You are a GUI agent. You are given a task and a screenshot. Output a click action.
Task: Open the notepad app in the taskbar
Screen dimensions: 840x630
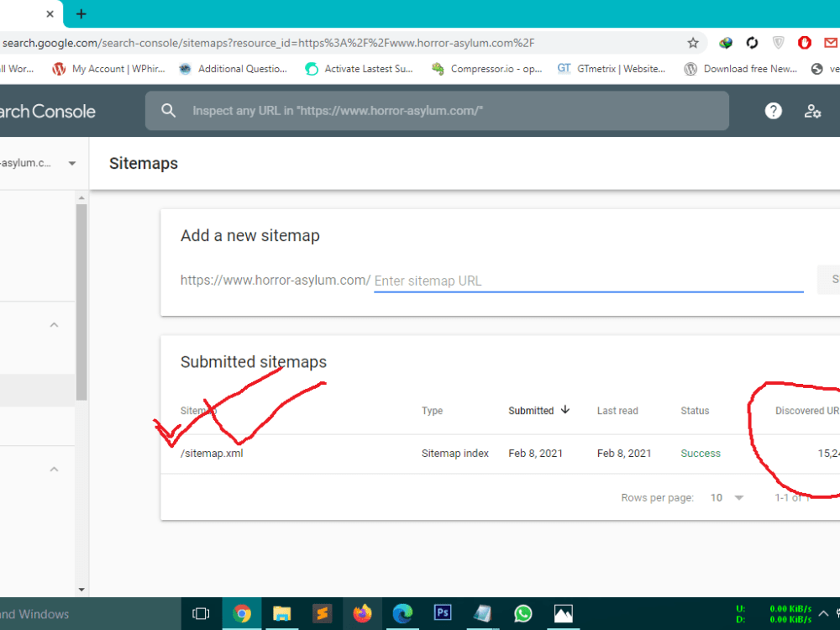click(x=483, y=613)
